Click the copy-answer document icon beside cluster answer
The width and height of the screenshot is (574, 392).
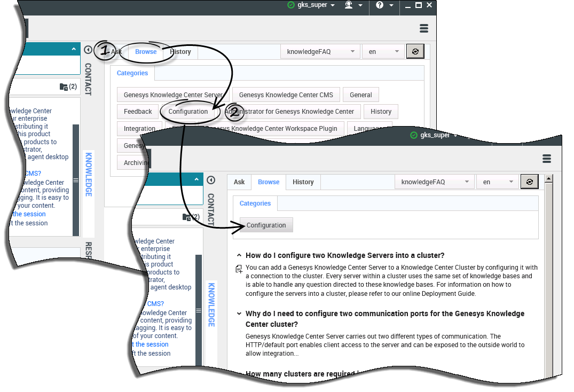239,269
